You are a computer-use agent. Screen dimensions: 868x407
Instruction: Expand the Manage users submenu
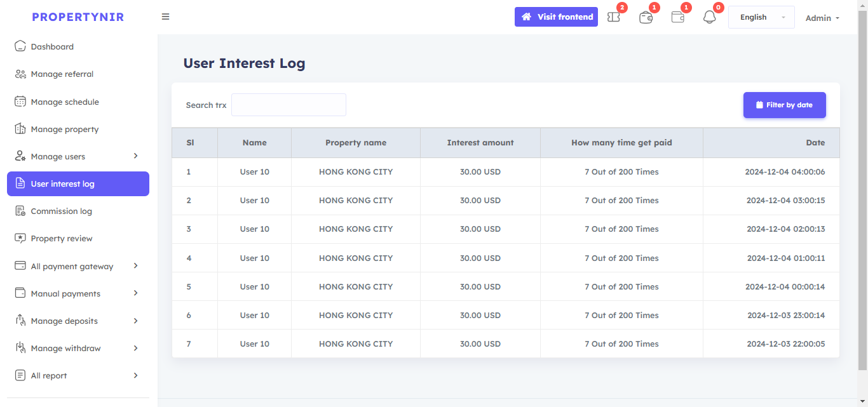(x=135, y=156)
